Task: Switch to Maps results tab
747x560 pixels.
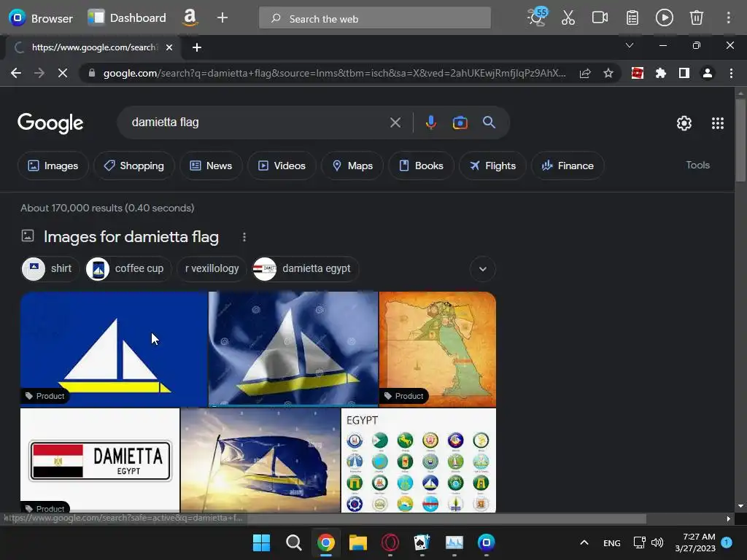Action: tap(352, 166)
